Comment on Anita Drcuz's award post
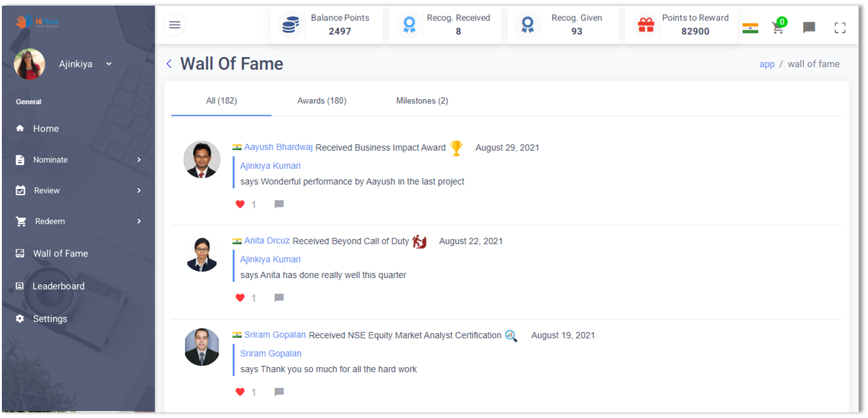The width and height of the screenshot is (868, 418). pos(279,297)
